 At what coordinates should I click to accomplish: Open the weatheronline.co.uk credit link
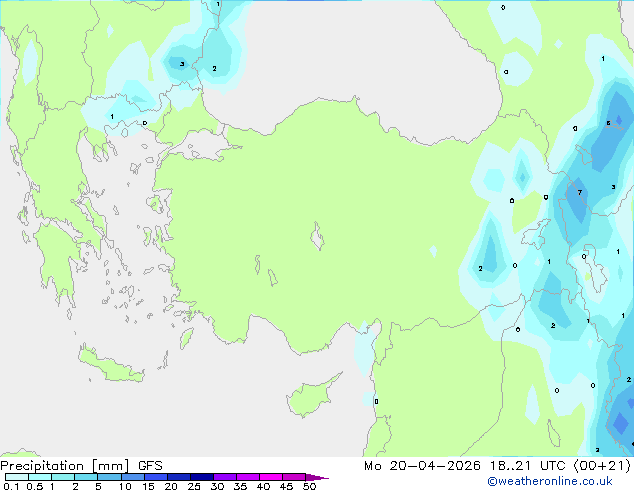(550, 481)
